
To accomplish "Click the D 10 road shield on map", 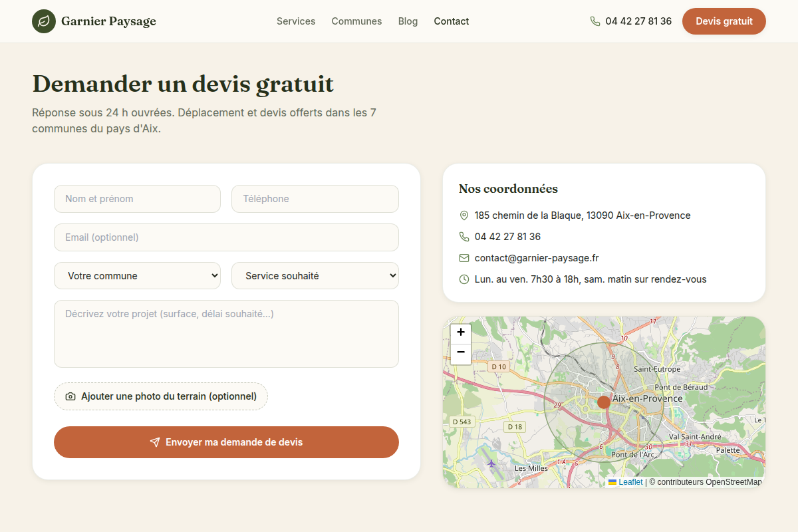I will coord(499,366).
